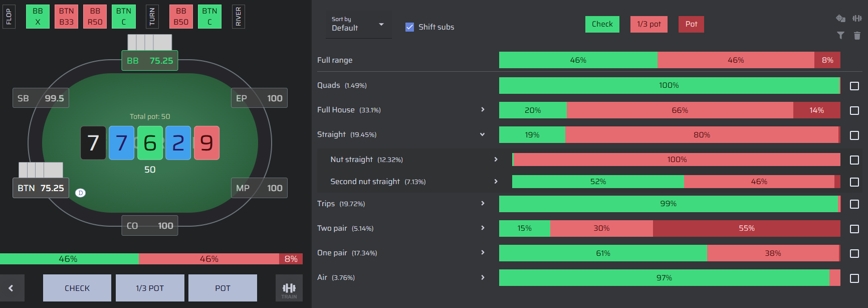Collapse the Straight category chevron
This screenshot has width=868, height=308.
coord(482,134)
